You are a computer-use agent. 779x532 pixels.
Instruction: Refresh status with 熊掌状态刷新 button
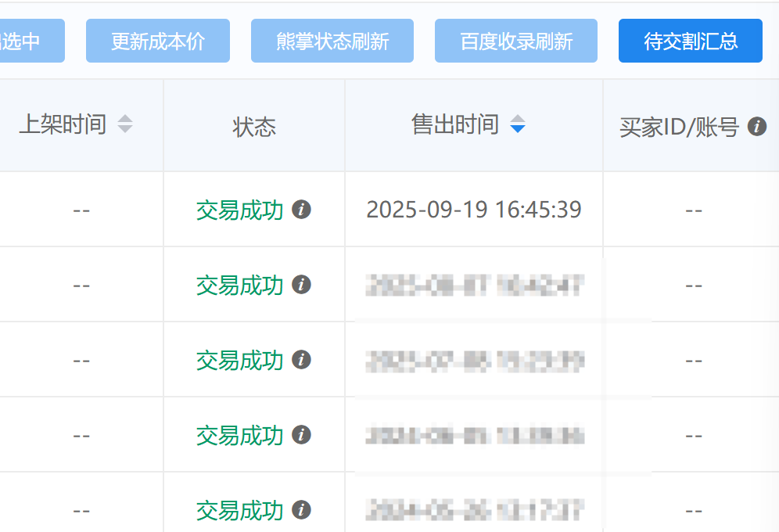[x=332, y=41]
